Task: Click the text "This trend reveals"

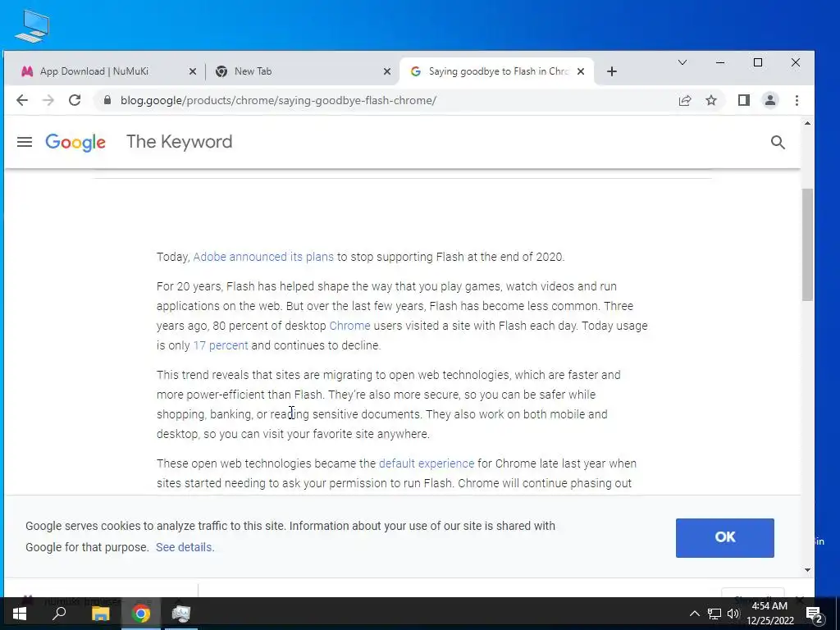Action: coord(203,375)
